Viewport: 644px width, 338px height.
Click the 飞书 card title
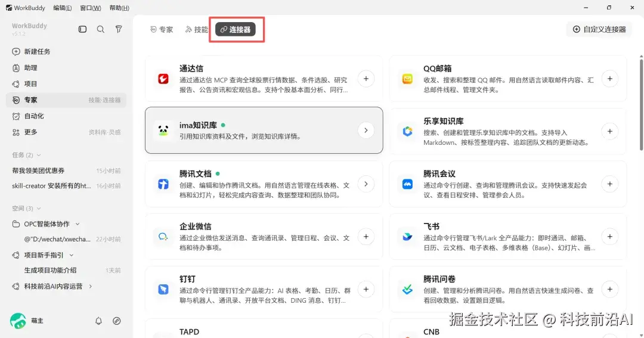(431, 227)
